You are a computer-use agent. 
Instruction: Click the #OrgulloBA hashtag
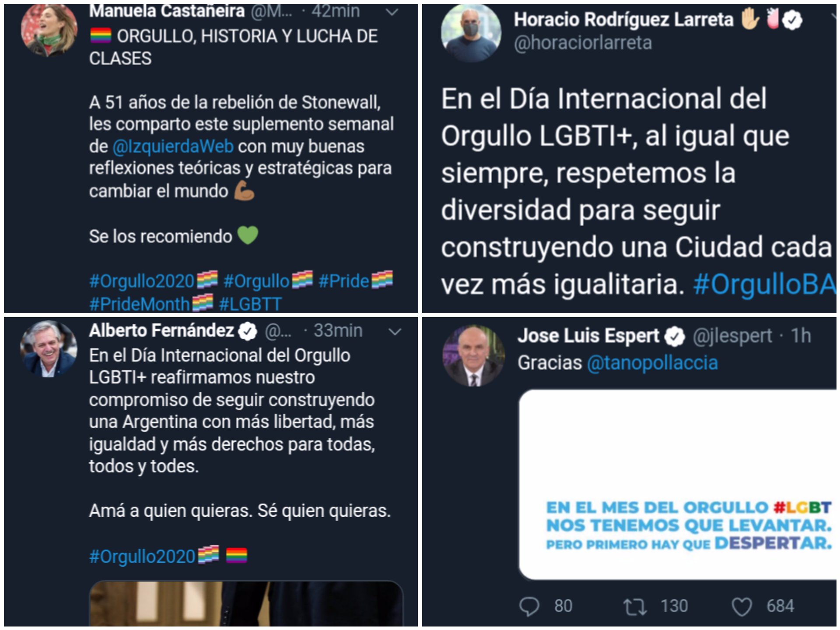click(x=764, y=284)
